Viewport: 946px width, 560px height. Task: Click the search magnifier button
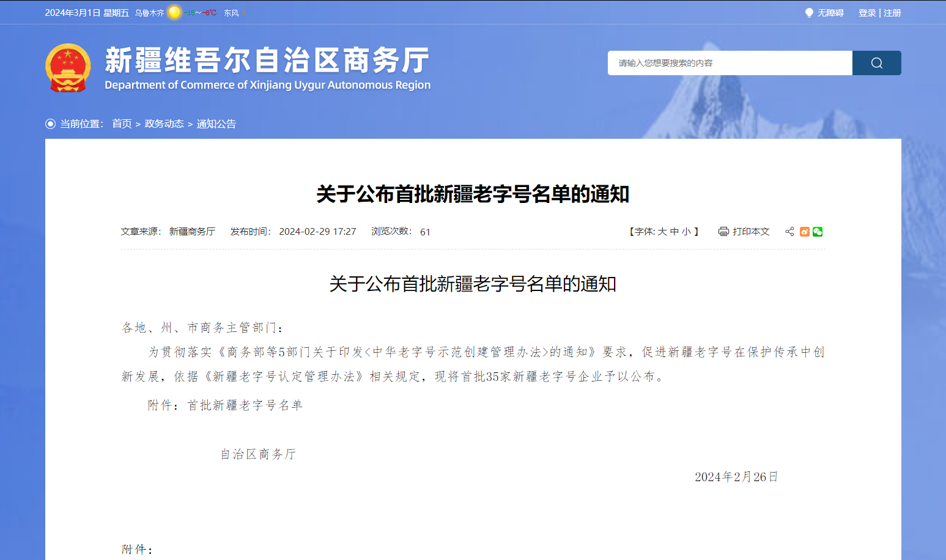click(x=876, y=63)
